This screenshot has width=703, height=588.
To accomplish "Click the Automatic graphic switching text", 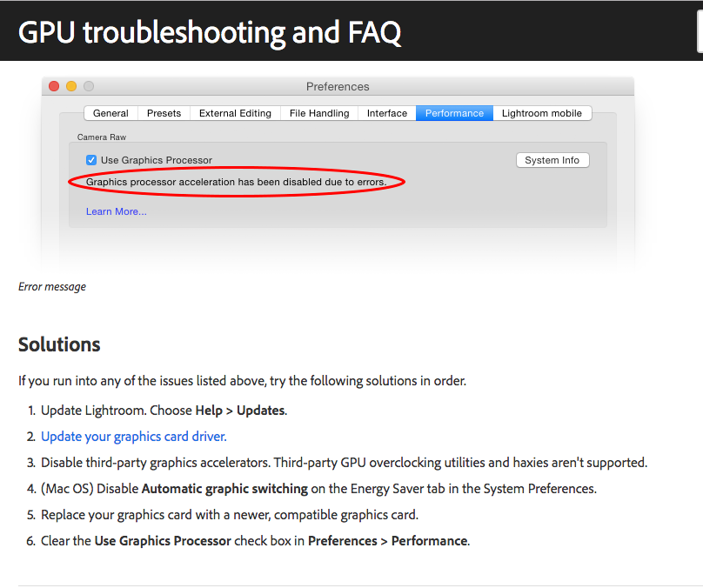I will tap(224, 489).
